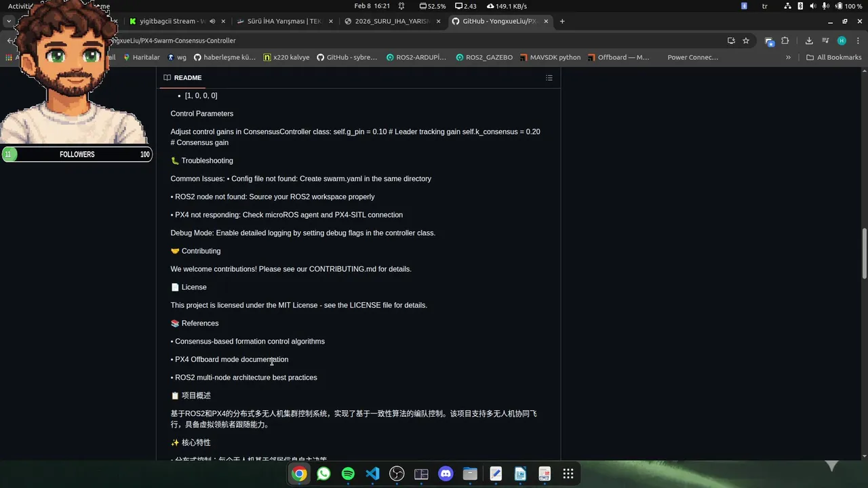The image size is (868, 488).
Task: Open the ROS2-ARDUPİ... bookmark
Action: point(416,58)
